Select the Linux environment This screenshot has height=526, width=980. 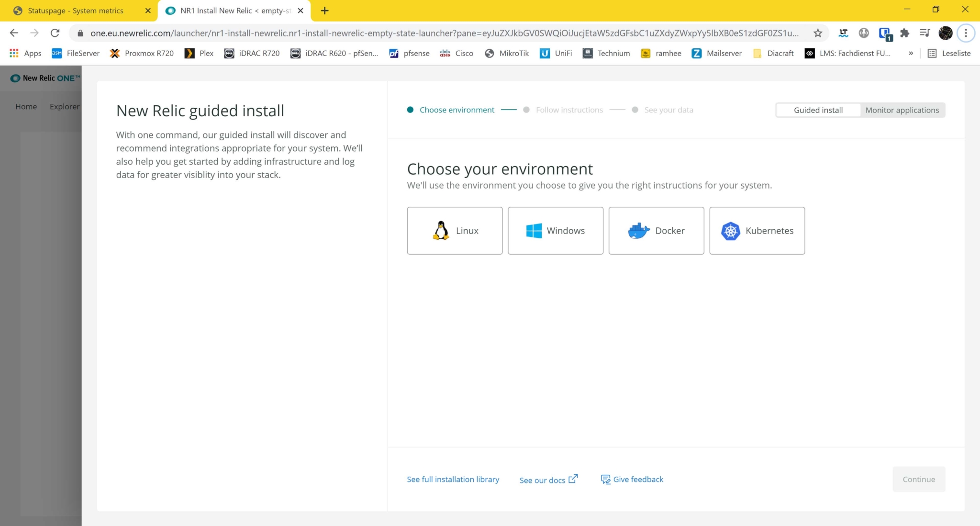(x=455, y=230)
